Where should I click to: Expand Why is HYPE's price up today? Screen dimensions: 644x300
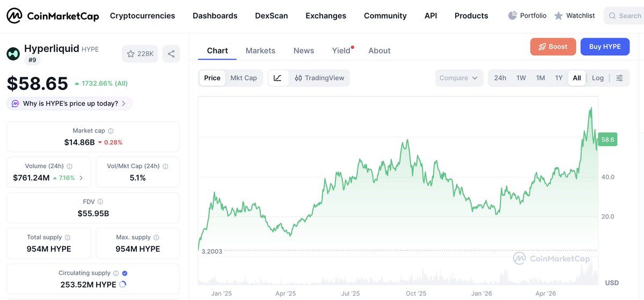coord(69,104)
